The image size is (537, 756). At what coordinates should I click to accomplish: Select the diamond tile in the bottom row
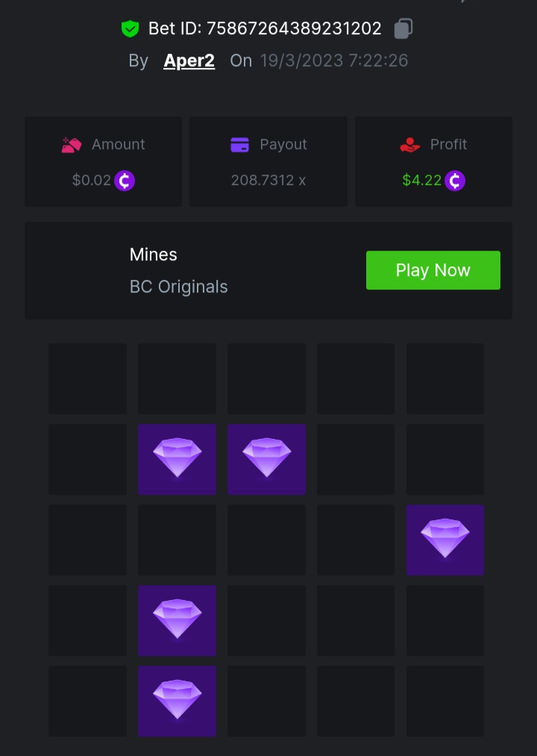[x=177, y=701]
